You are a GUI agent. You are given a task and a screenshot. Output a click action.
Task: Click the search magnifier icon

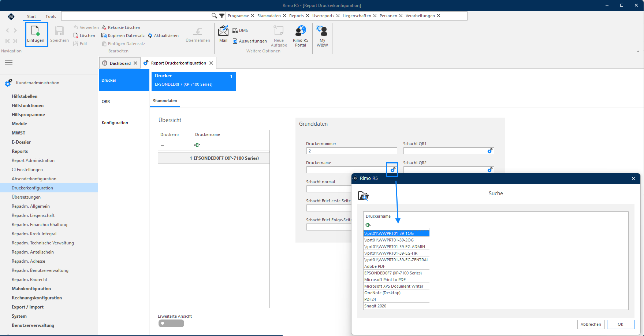click(215, 16)
